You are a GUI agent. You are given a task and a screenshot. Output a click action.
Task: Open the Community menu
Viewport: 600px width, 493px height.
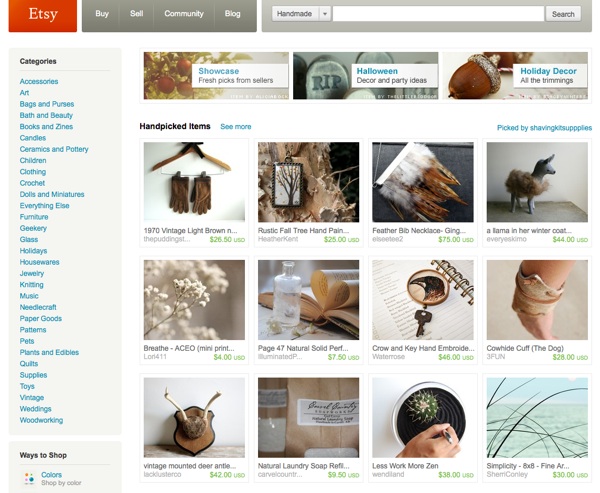pyautogui.click(x=184, y=14)
